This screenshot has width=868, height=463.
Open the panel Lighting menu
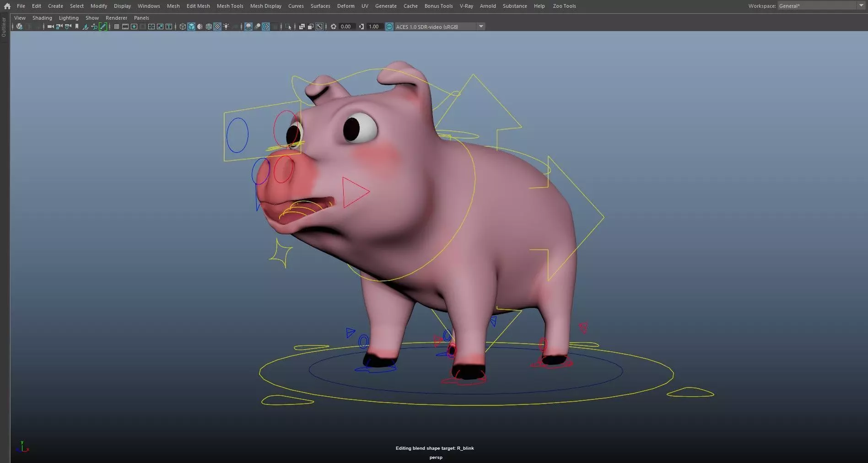click(69, 18)
